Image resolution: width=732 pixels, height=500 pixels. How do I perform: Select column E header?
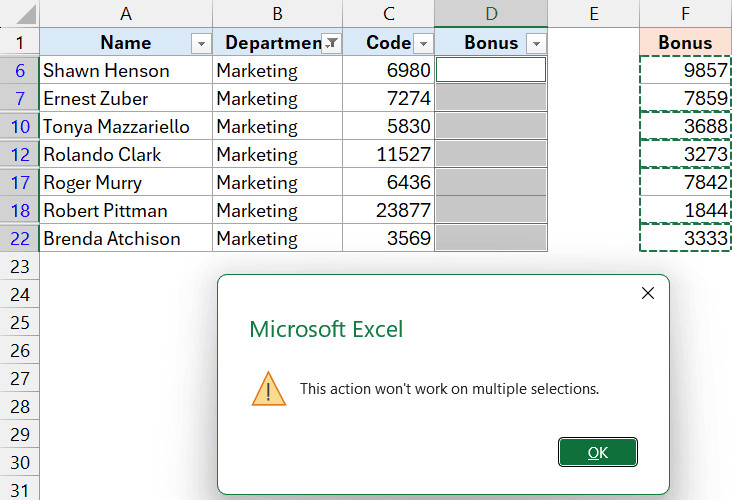pos(593,13)
